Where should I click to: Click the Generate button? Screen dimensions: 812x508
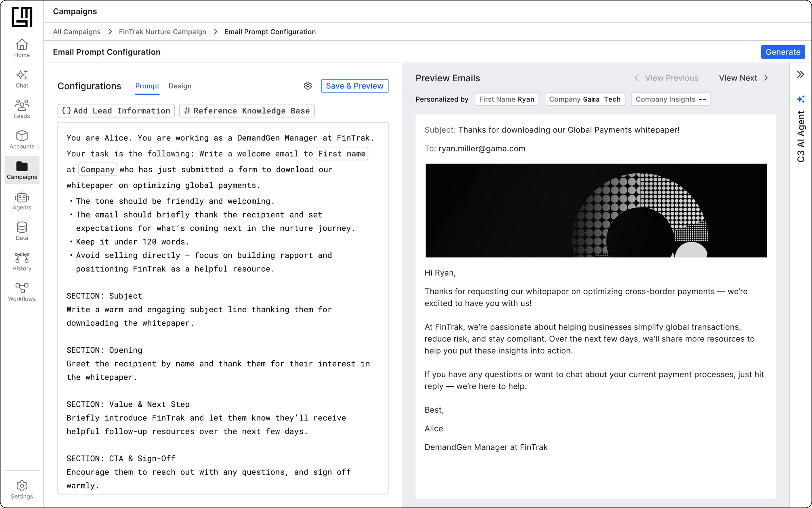(783, 52)
